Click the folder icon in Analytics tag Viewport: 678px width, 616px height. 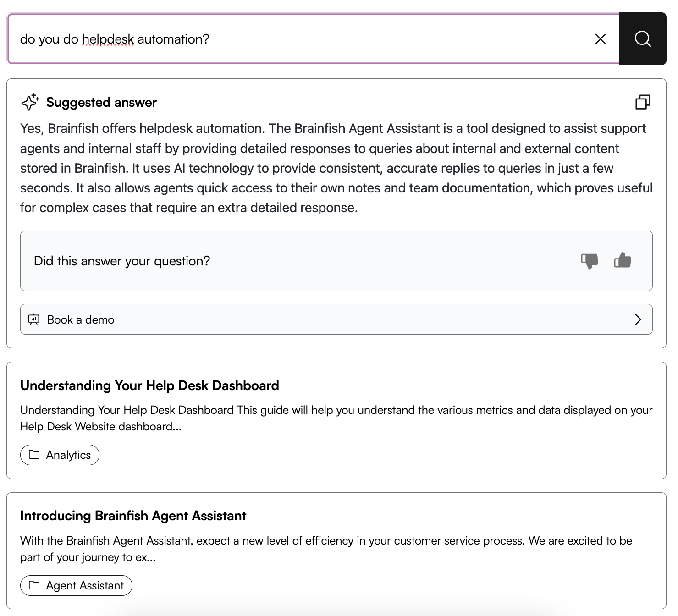coord(34,455)
